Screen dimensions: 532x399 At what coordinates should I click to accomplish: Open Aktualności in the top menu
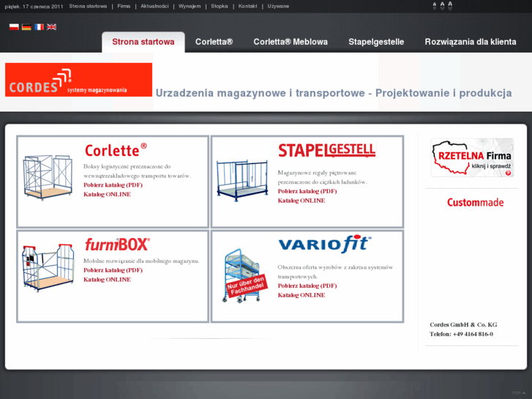[154, 6]
